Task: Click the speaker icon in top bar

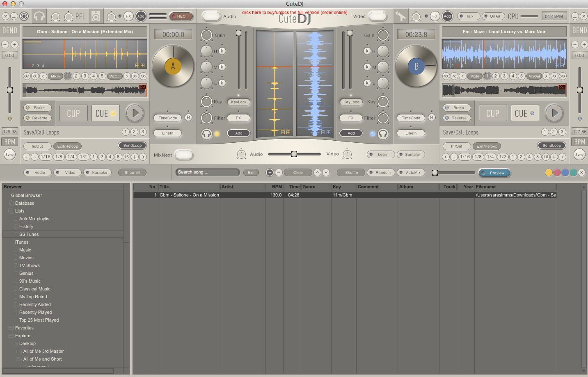Action: pos(96,16)
